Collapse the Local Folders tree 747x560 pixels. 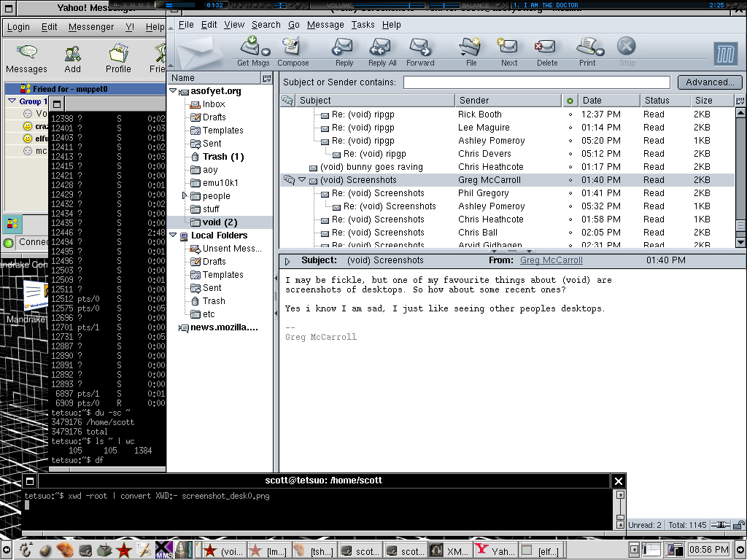point(174,236)
